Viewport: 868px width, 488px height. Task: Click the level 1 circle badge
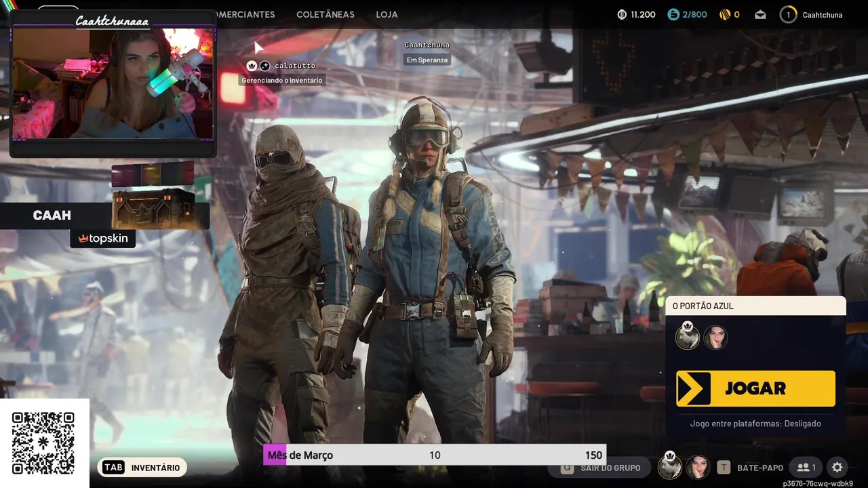[x=788, y=14]
